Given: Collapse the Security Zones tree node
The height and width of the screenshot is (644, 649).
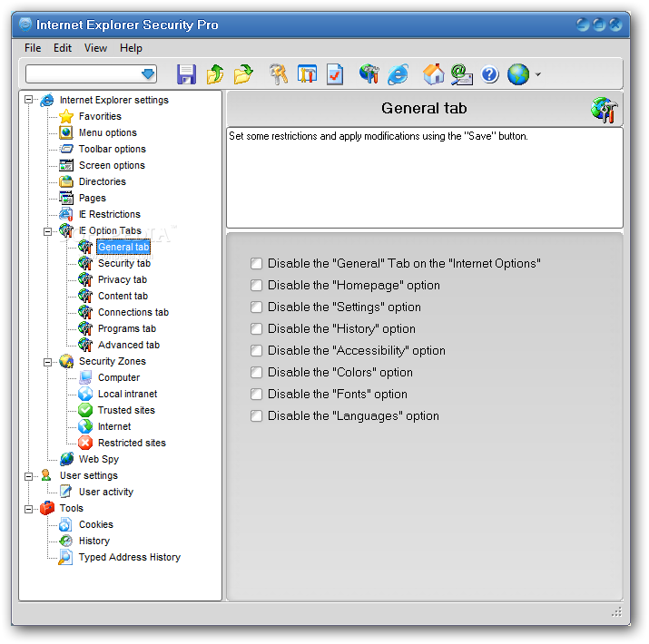Looking at the screenshot, I should pyautogui.click(x=47, y=362).
